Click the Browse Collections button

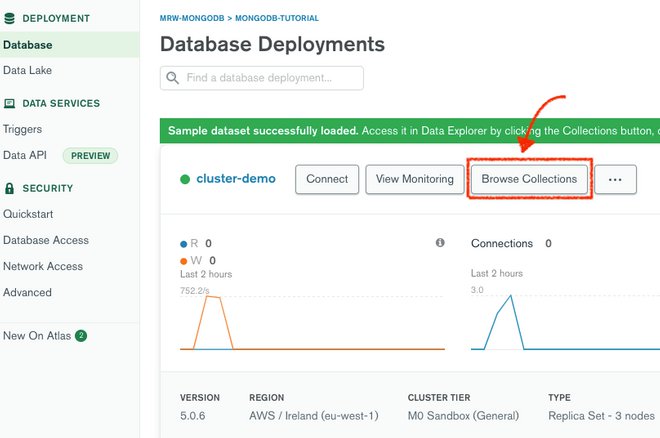tap(529, 179)
